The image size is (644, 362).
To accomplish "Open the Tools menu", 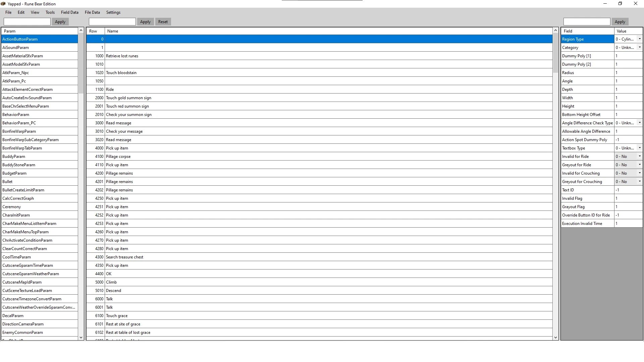I will click(x=50, y=12).
